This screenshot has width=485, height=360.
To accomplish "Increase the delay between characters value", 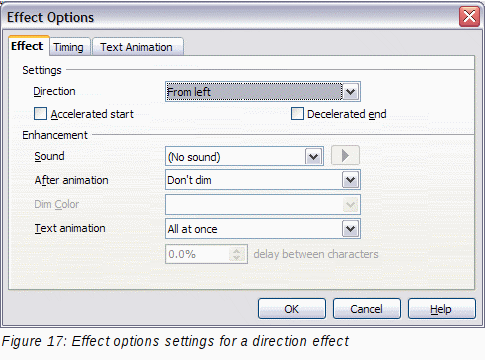I will pyautogui.click(x=237, y=251).
